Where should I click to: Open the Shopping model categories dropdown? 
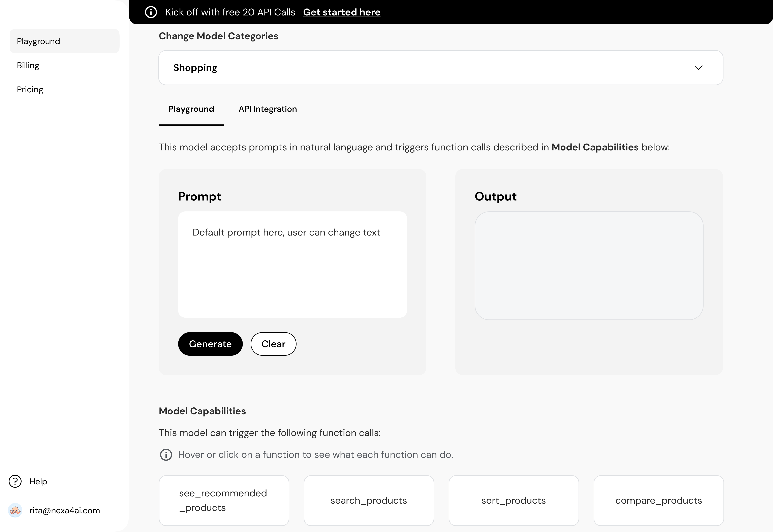(440, 68)
